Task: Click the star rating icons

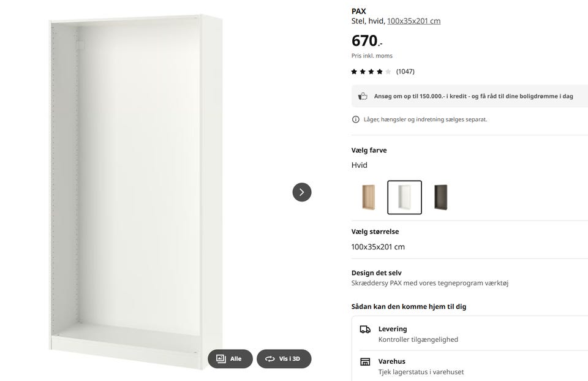Action: (371, 72)
